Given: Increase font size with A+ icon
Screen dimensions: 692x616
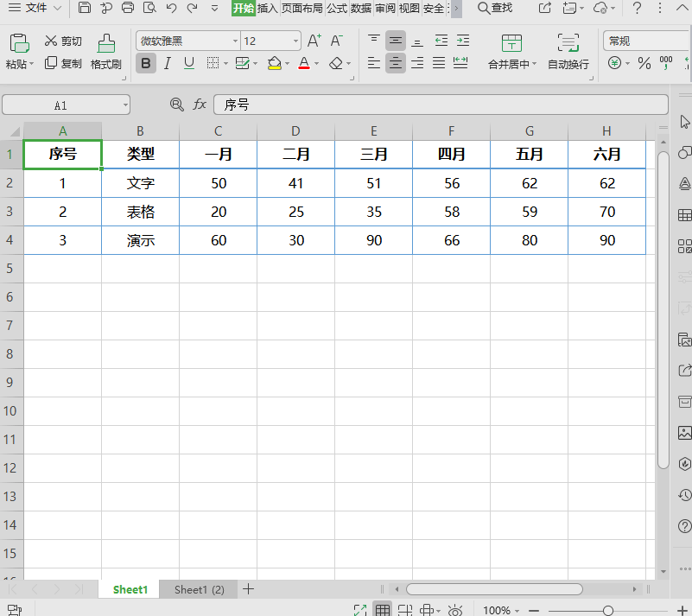Looking at the screenshot, I should (314, 41).
